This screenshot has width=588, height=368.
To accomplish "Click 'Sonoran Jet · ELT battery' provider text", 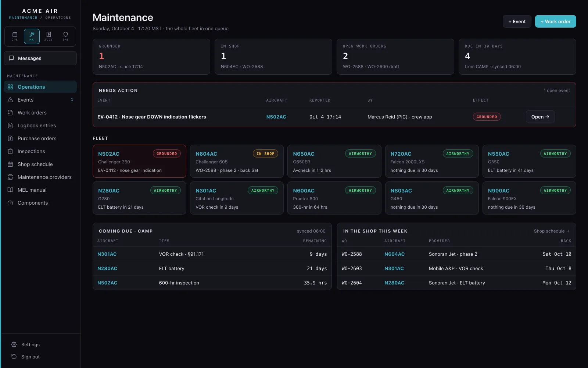I will (x=457, y=283).
